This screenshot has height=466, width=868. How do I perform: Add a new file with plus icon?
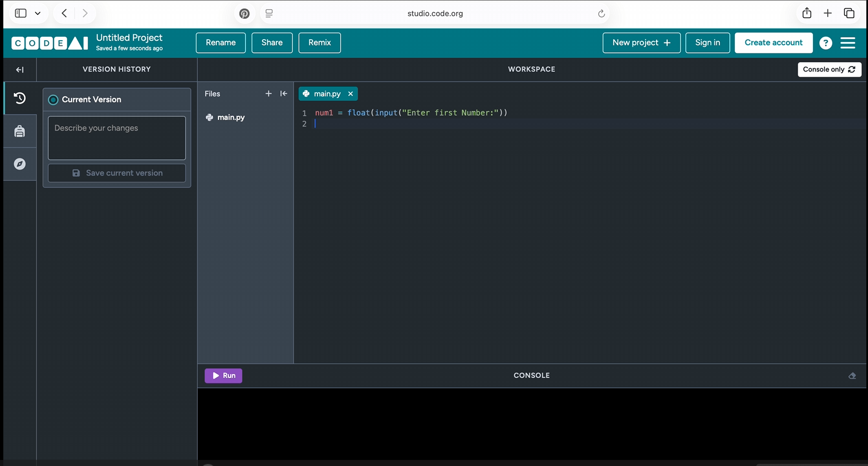269,94
